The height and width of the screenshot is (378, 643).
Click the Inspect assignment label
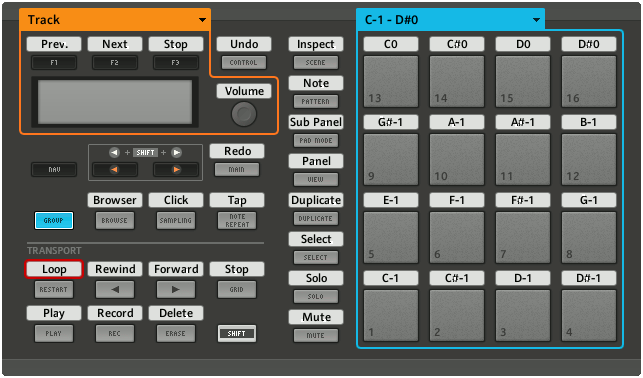click(x=316, y=44)
